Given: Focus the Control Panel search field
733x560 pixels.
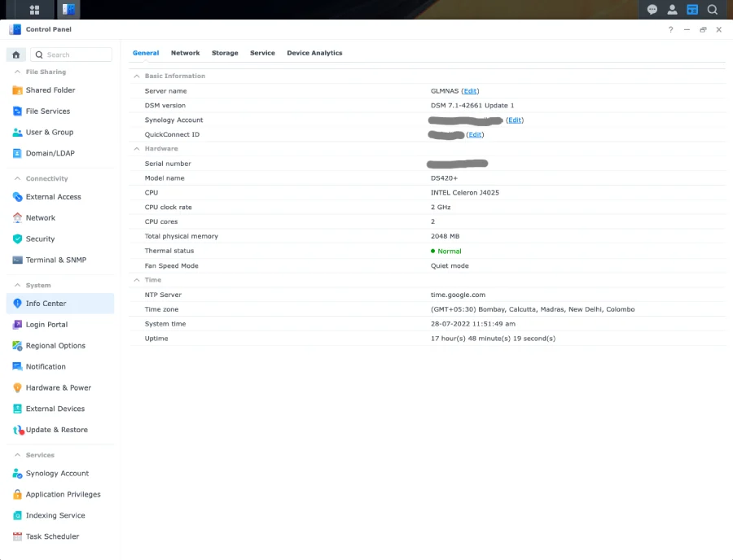Looking at the screenshot, I should click(x=71, y=55).
